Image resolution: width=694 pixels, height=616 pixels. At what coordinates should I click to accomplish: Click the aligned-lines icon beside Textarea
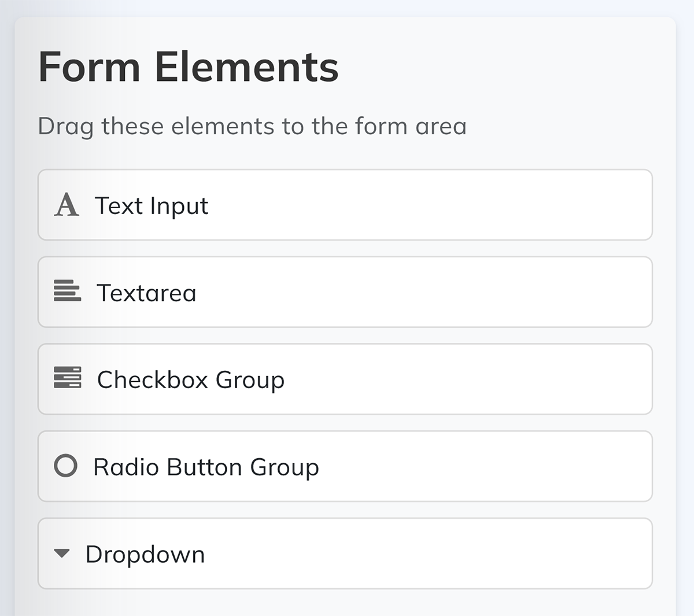click(x=67, y=291)
